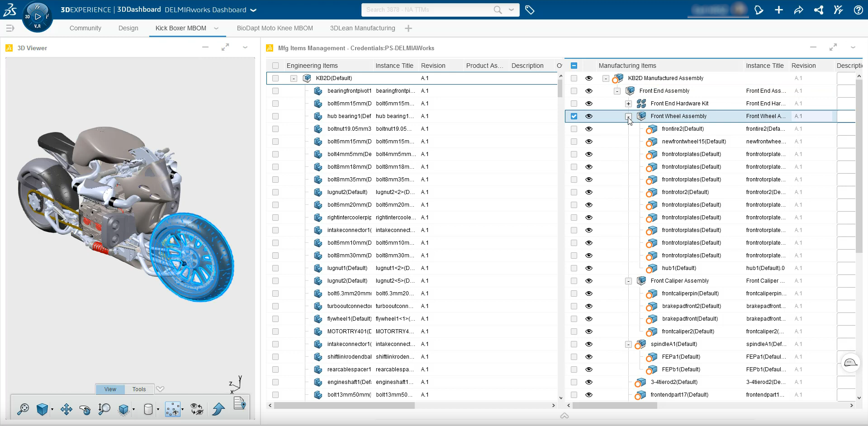Check the Front End Hardware Kit checkbox
The height and width of the screenshot is (426, 868).
(x=574, y=104)
